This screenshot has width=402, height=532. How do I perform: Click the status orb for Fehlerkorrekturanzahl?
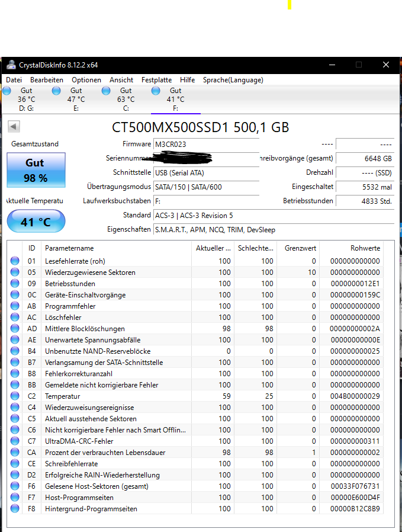tap(15, 373)
